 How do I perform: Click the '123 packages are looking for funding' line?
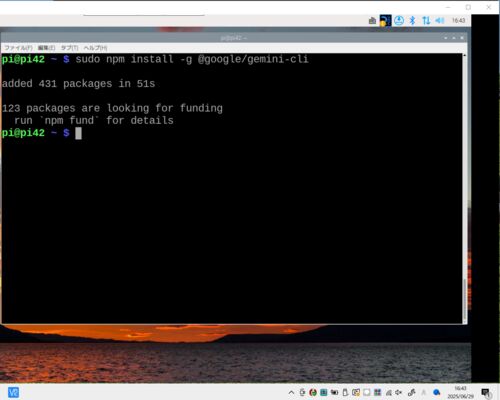coord(112,108)
